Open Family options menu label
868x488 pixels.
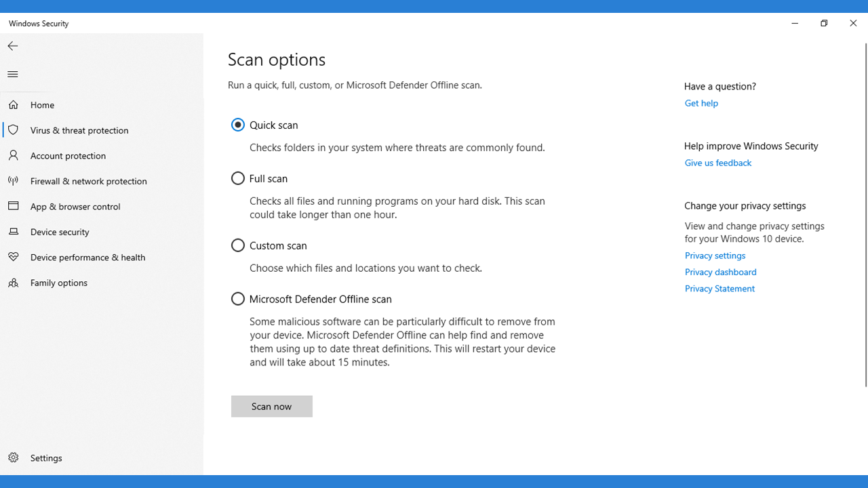(x=59, y=283)
